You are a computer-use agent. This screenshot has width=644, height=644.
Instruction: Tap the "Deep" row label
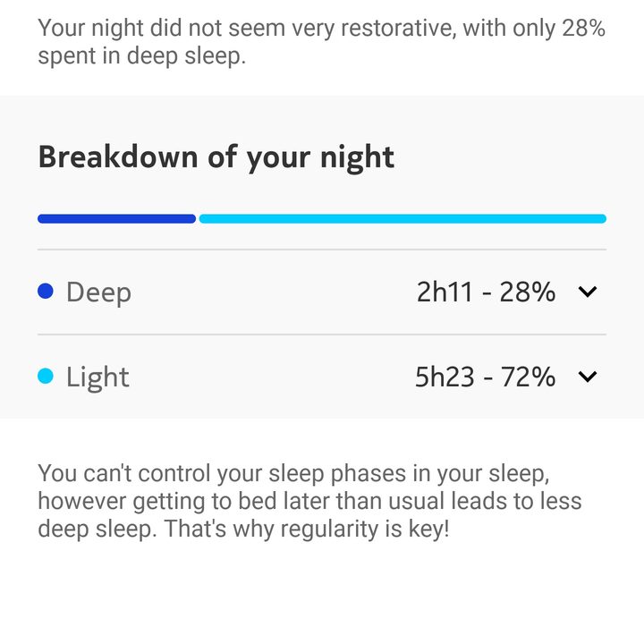[98, 292]
